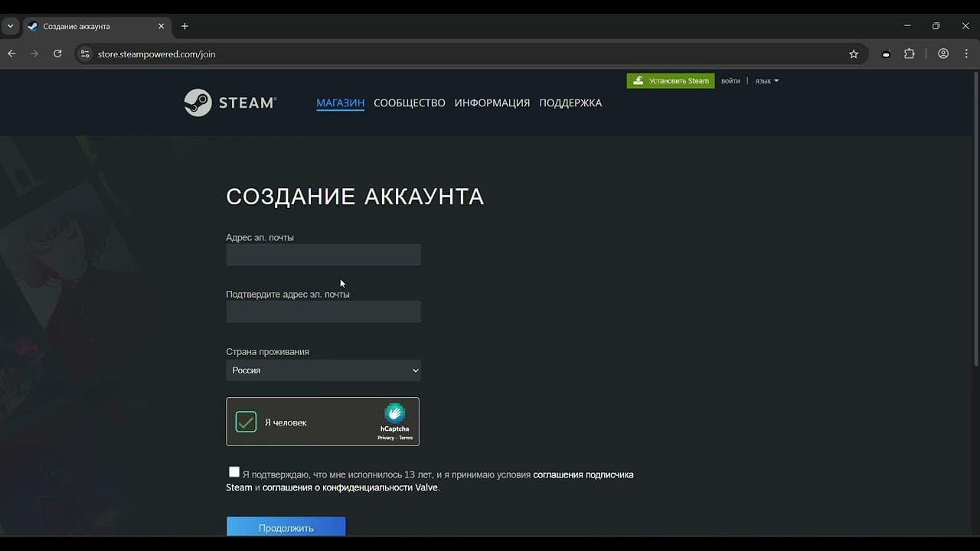Click the pill-shaped extension icon in the toolbar
The image size is (980, 551).
[x=886, y=54]
